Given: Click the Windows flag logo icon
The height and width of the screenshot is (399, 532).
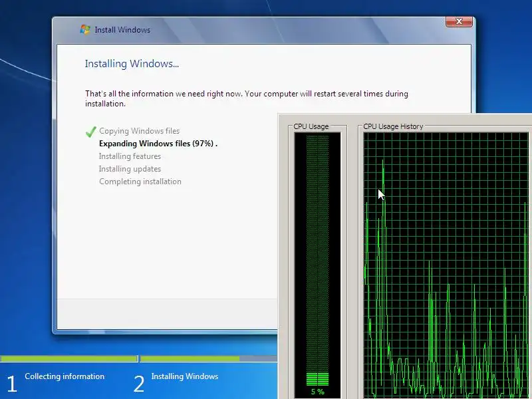Looking at the screenshot, I should [85, 29].
